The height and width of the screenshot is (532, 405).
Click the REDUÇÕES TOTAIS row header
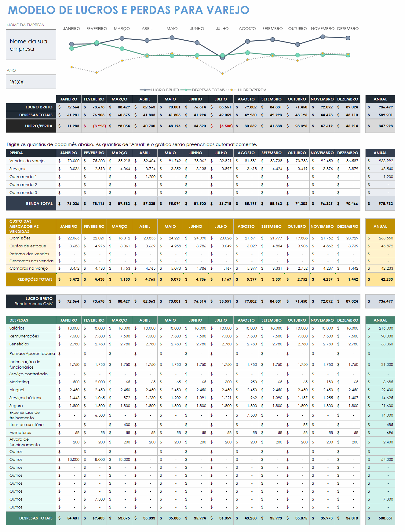[x=31, y=279]
